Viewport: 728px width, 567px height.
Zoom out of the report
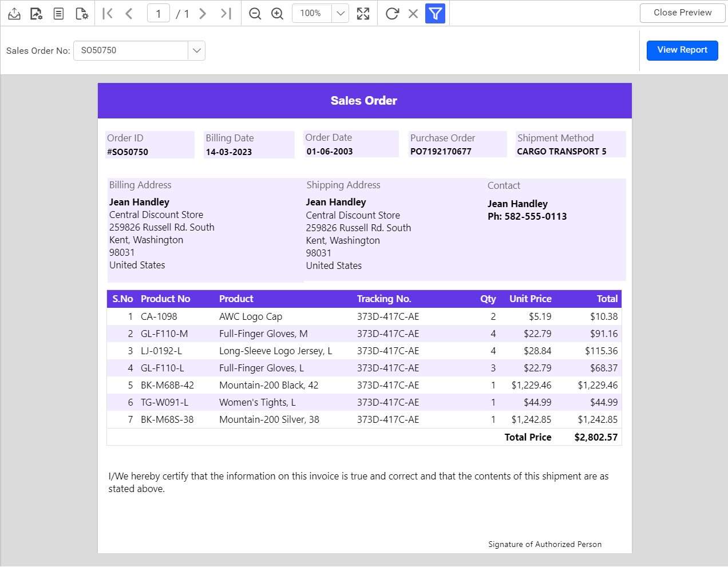click(255, 13)
